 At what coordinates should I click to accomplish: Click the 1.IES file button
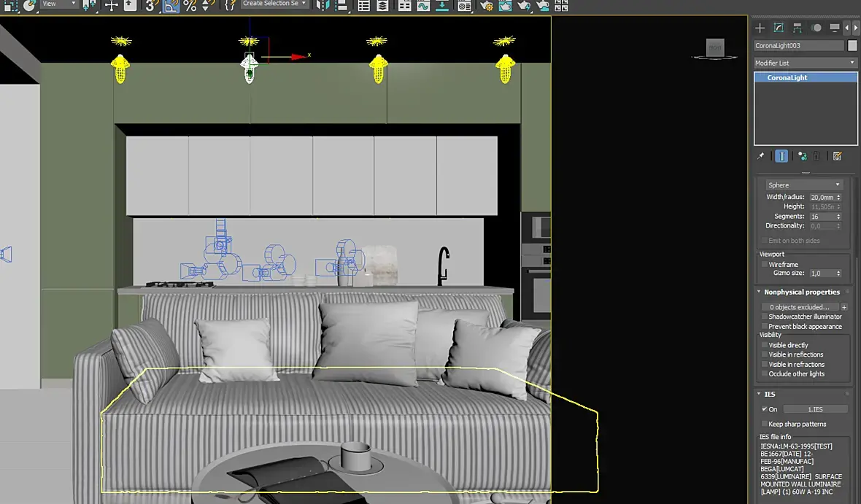[x=816, y=409]
